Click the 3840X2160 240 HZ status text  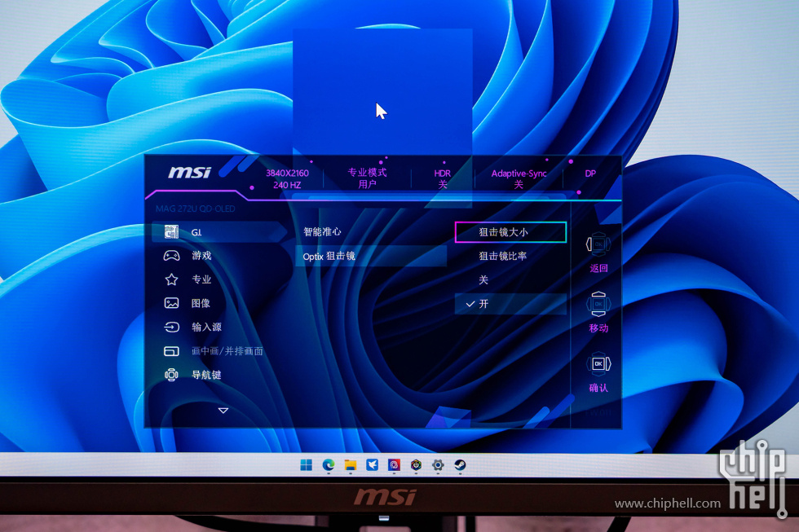click(287, 178)
